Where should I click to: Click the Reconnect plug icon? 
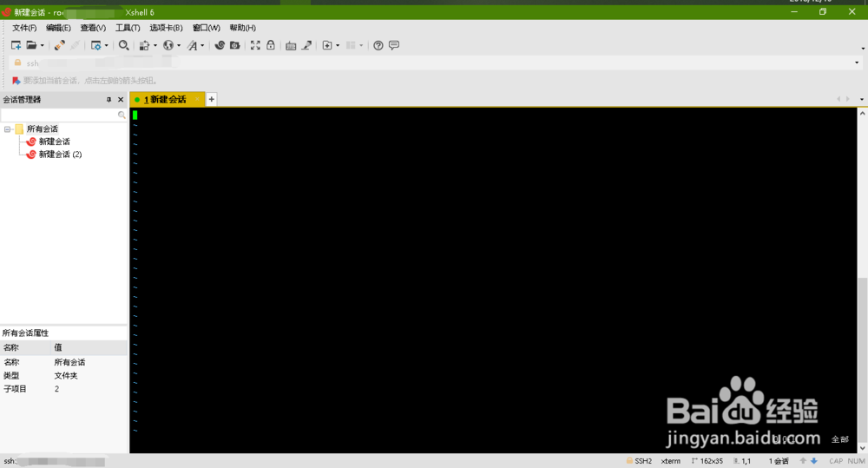60,45
